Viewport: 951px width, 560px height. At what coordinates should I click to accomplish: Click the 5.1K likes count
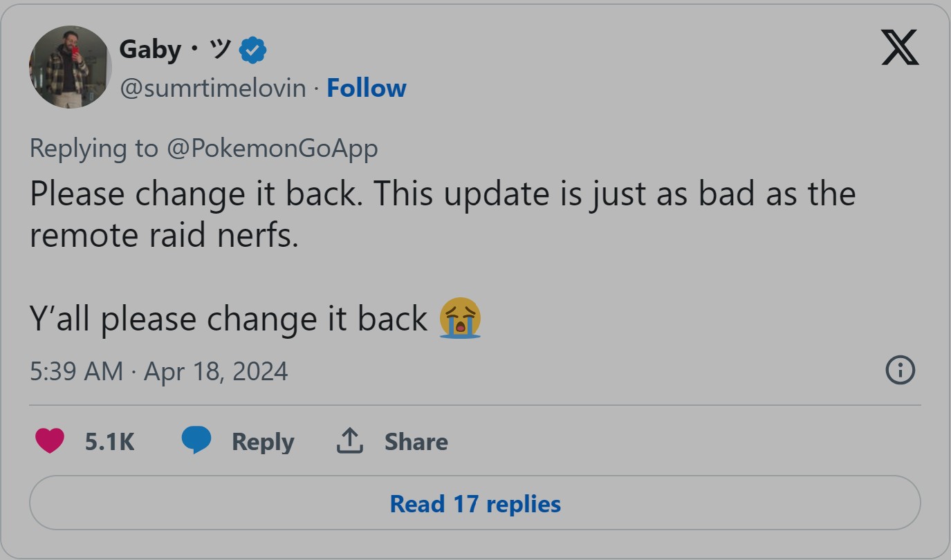[109, 441]
